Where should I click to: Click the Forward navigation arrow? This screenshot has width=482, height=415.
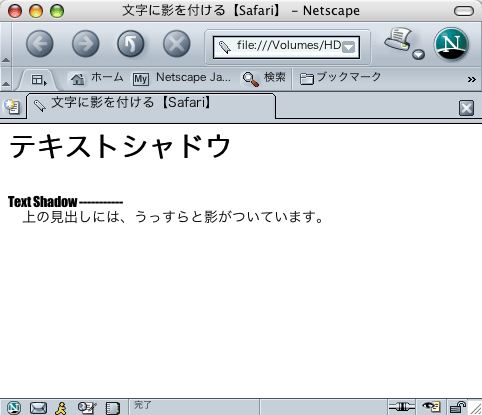86,44
